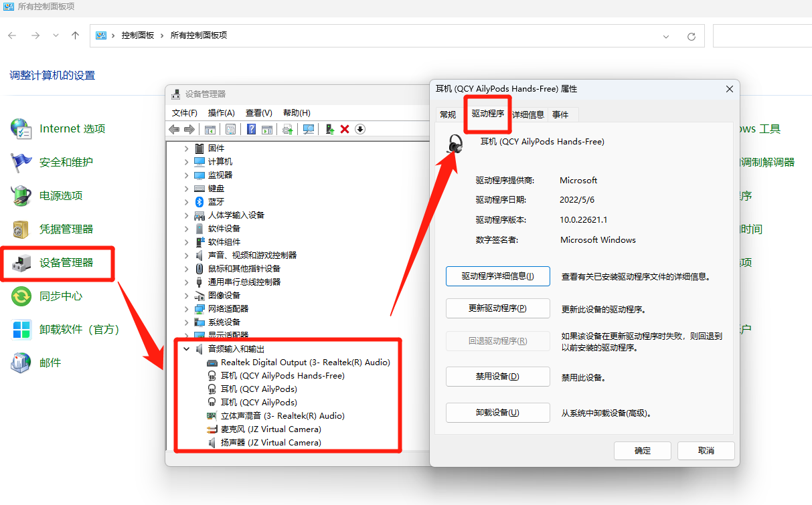Screen dimensions: 812x505
Task: Open recent locations dropdown next to Forward
Action: click(x=56, y=35)
